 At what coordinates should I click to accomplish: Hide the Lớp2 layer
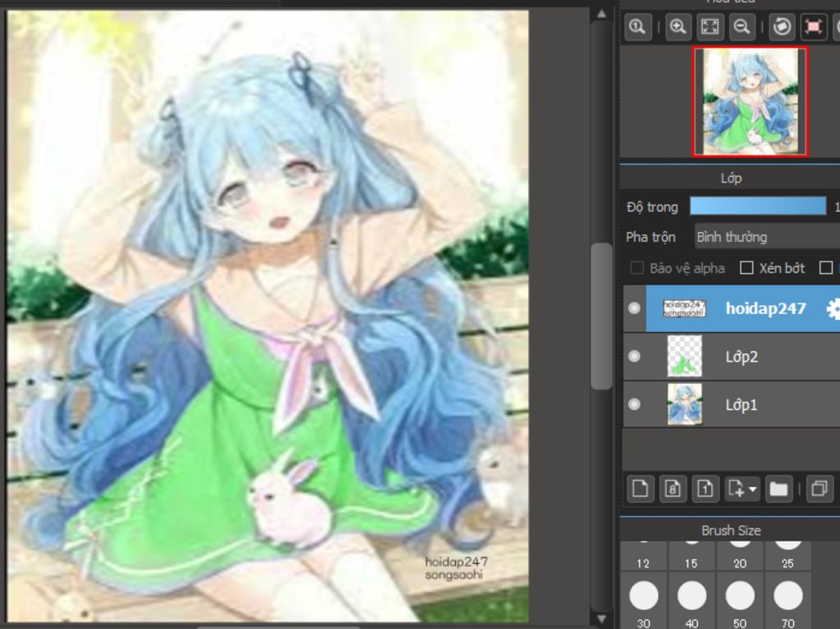click(634, 356)
